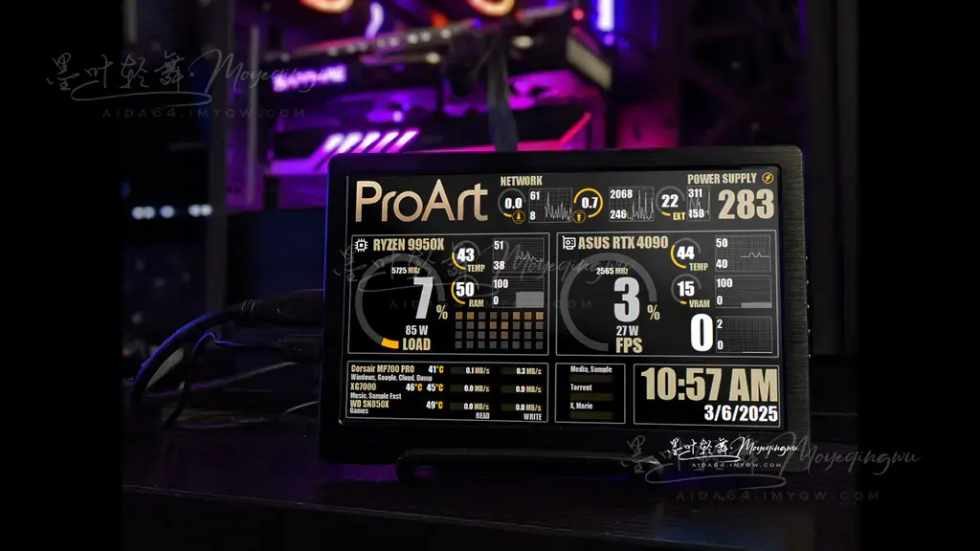The width and height of the screenshot is (980, 551).
Task: Click the VRAM usage gauge showing 15
Action: (x=686, y=290)
